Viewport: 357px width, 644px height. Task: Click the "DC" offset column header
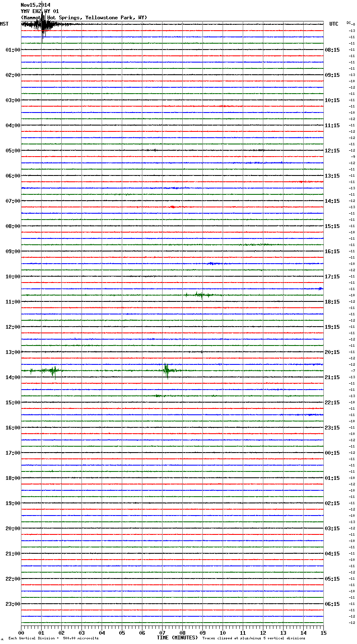pyautogui.click(x=349, y=23)
